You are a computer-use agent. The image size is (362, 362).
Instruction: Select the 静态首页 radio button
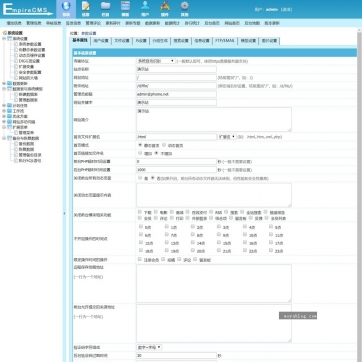pyautogui.click(x=140, y=145)
